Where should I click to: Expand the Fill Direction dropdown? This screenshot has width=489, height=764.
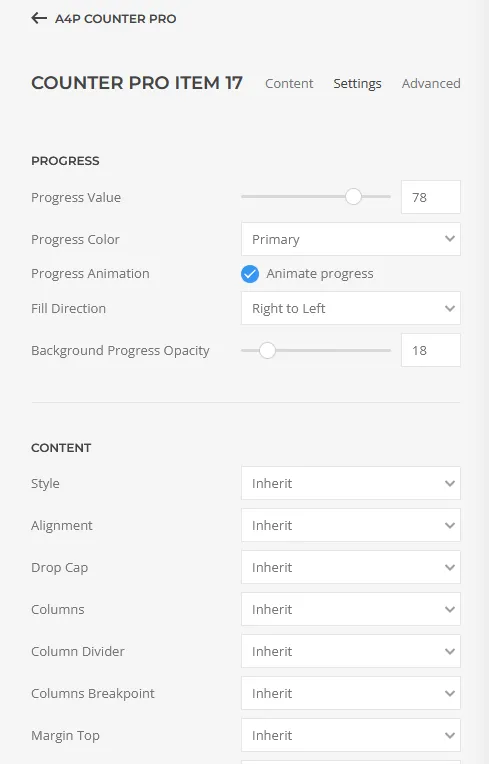click(351, 308)
